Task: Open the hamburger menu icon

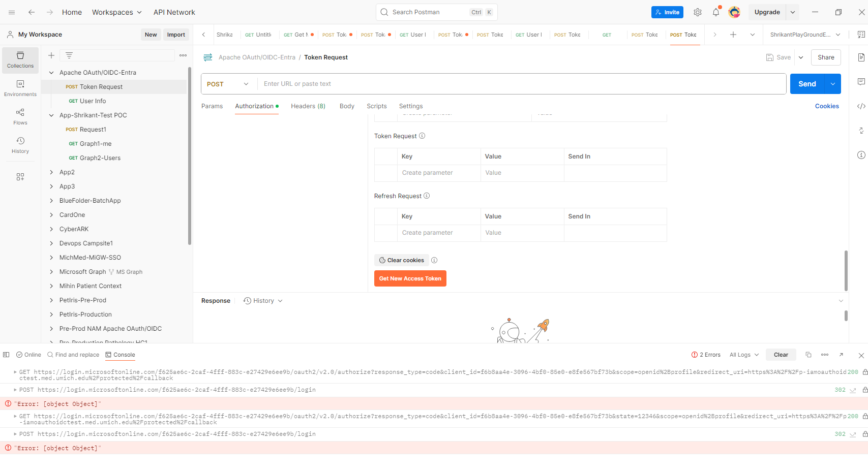Action: coord(12,12)
